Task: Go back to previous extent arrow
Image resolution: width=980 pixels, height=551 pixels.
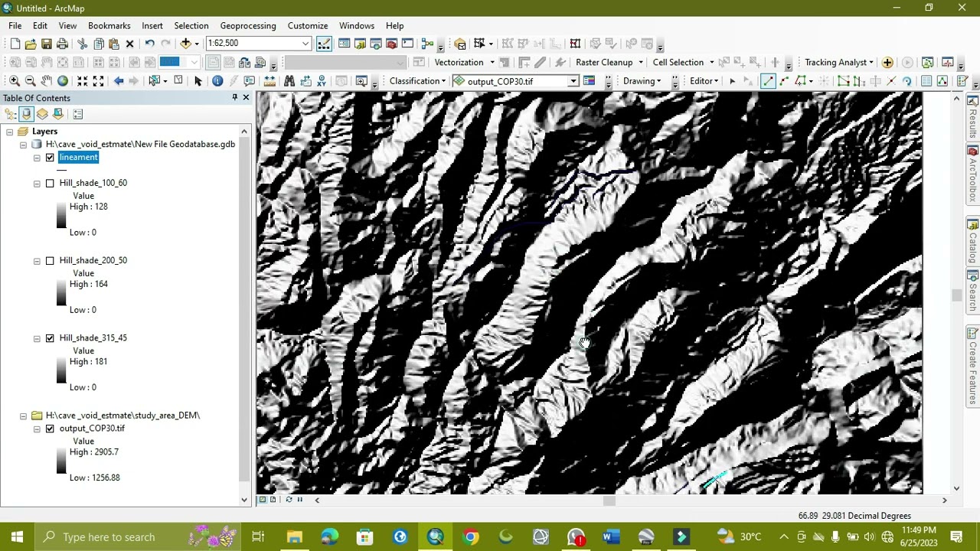Action: [119, 81]
